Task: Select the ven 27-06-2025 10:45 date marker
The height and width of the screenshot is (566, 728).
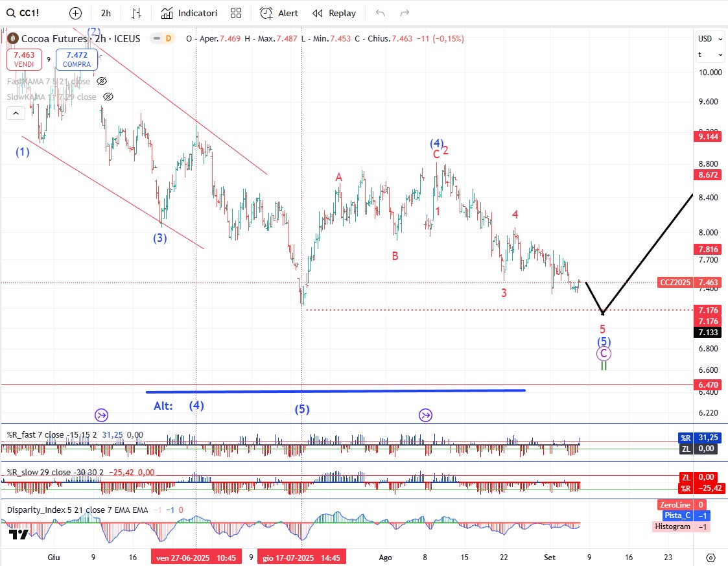Action: (196, 558)
